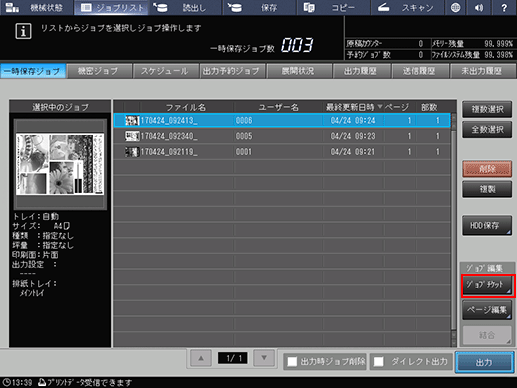
Task: Click the thumbnail icon of job 170424_092340_
Action: point(132,136)
